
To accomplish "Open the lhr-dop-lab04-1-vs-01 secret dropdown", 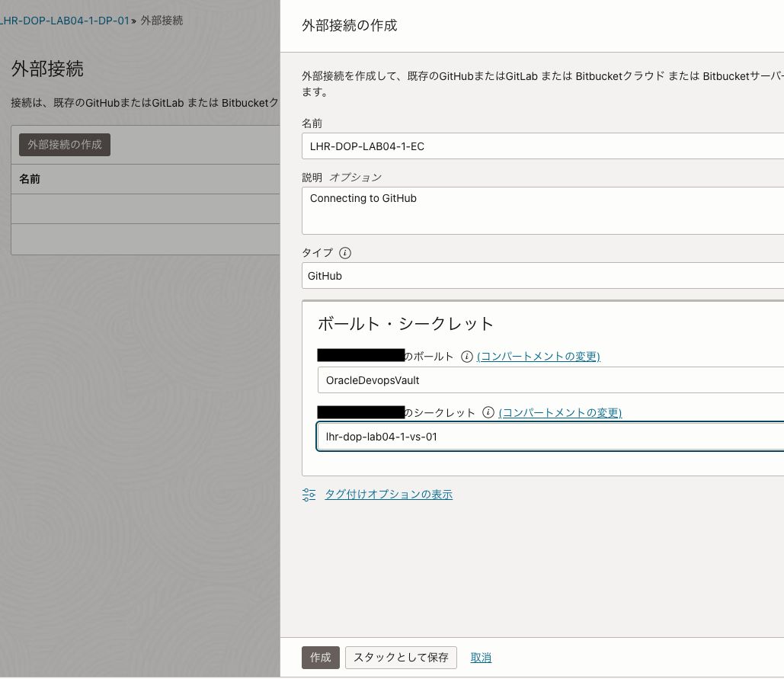I will (x=549, y=436).
